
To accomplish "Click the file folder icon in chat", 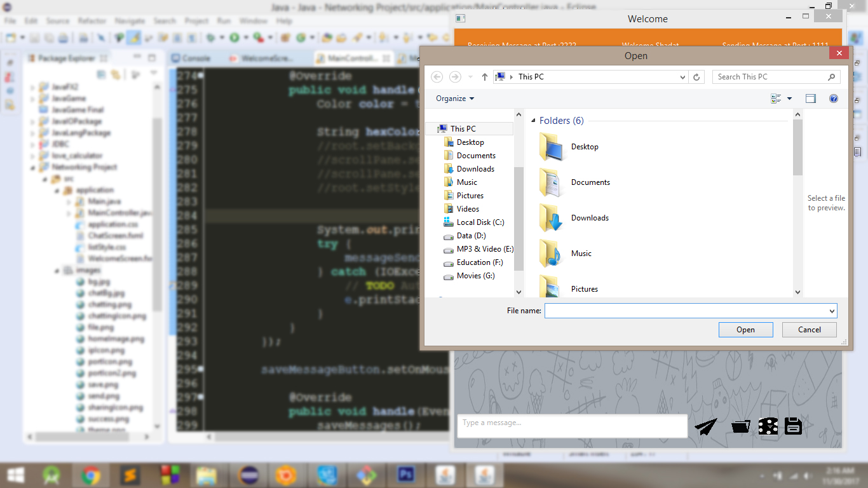I will (x=740, y=426).
